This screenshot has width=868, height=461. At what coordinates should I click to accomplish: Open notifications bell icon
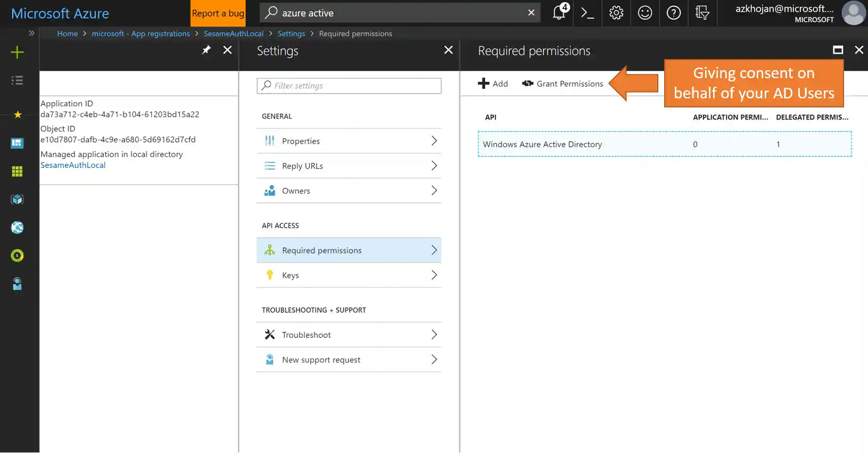click(x=559, y=13)
